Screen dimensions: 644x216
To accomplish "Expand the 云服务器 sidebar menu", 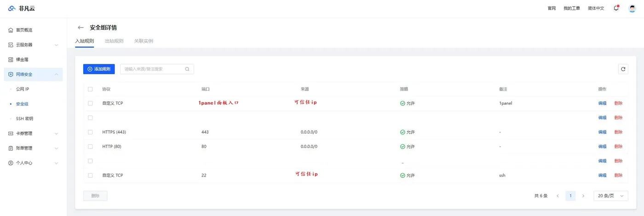I will pos(32,45).
